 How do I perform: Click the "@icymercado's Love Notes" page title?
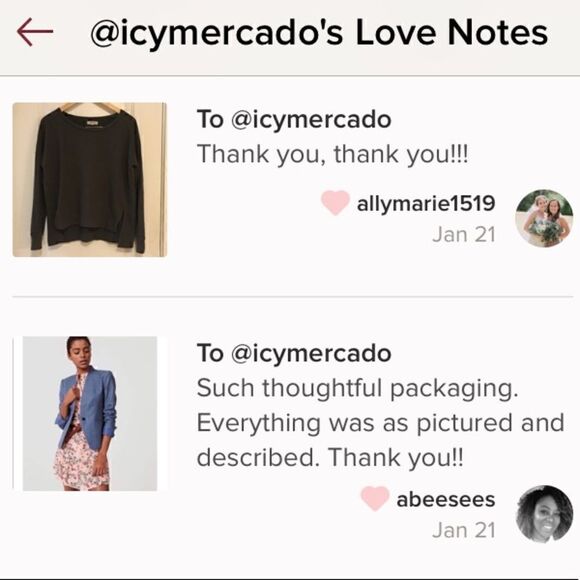[319, 33]
